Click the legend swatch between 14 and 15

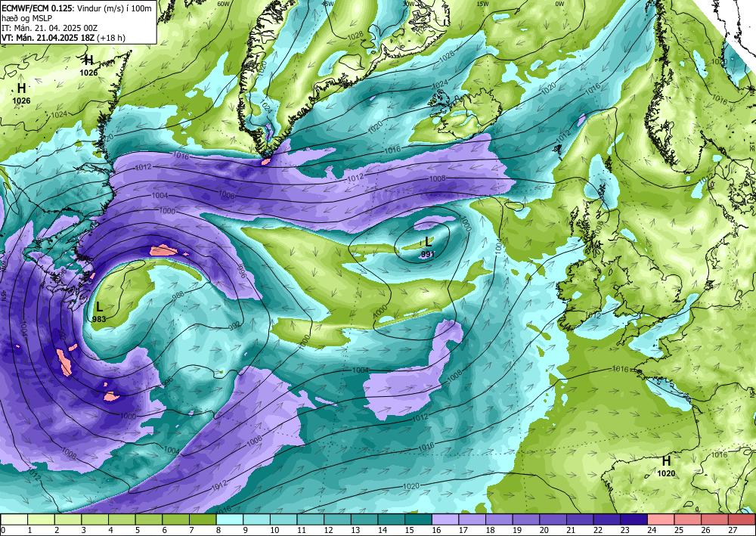pyautogui.click(x=392, y=519)
